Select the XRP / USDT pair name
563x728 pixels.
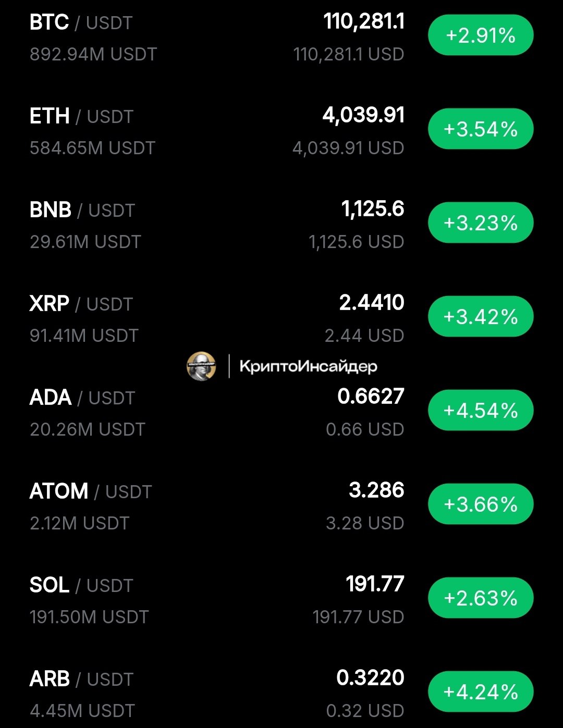pos(81,304)
